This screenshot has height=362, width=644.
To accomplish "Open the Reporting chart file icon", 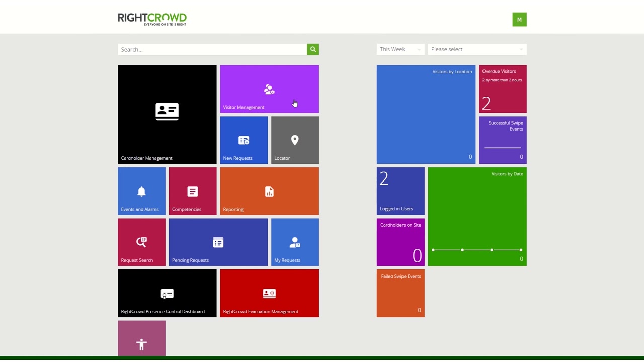I will (x=269, y=191).
